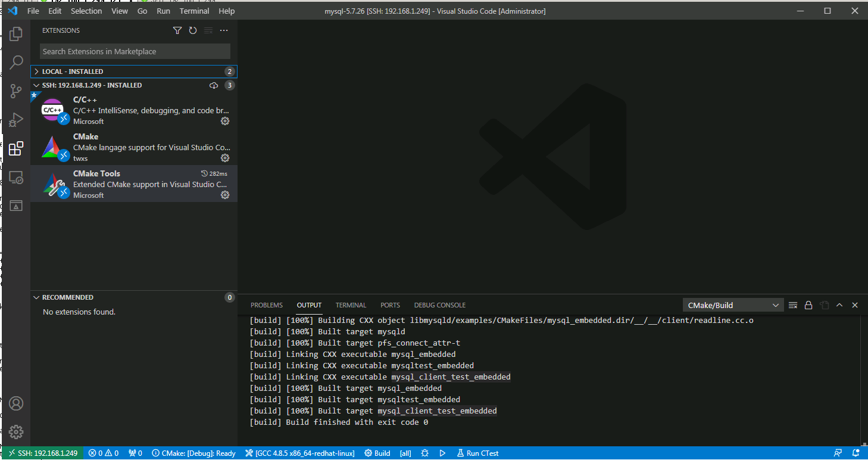Click the SSH: 192.168.1.249 remote indicator
This screenshot has width=868, height=460.
43,453
